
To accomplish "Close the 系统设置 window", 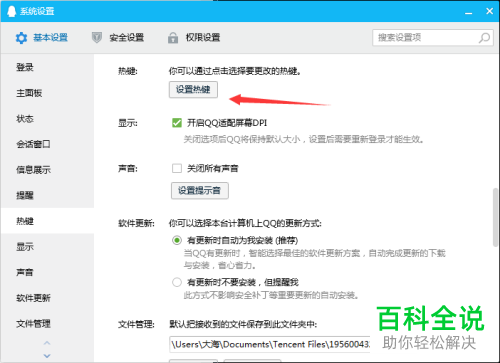I will tap(489, 11).
